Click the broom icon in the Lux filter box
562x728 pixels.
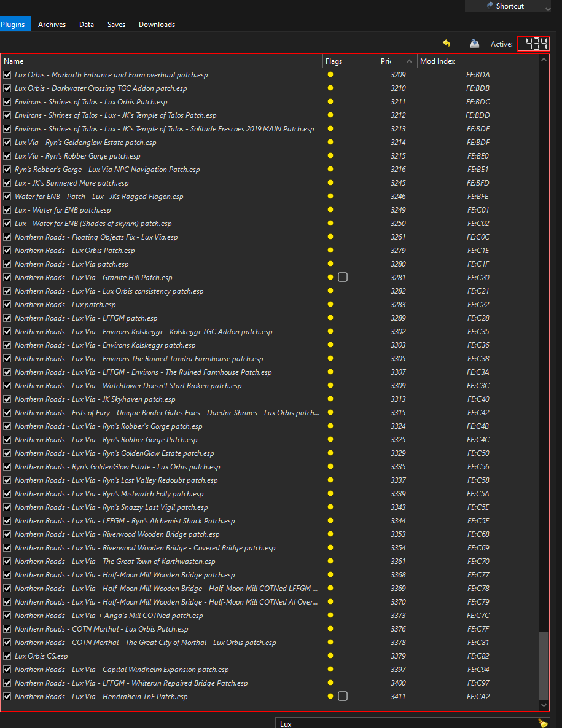pos(542,723)
